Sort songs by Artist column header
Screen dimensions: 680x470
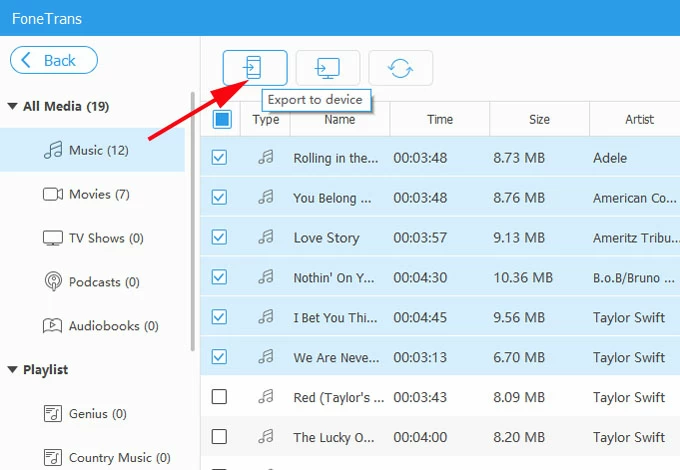tap(639, 120)
